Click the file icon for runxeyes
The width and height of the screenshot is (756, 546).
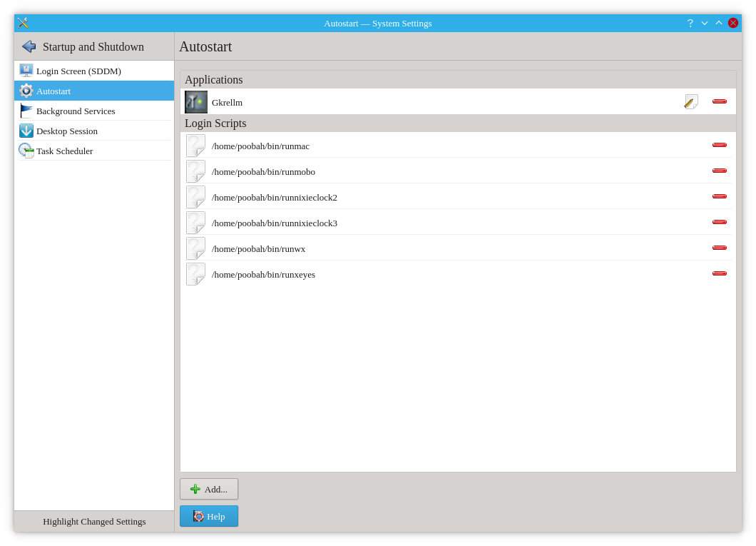tap(195, 274)
